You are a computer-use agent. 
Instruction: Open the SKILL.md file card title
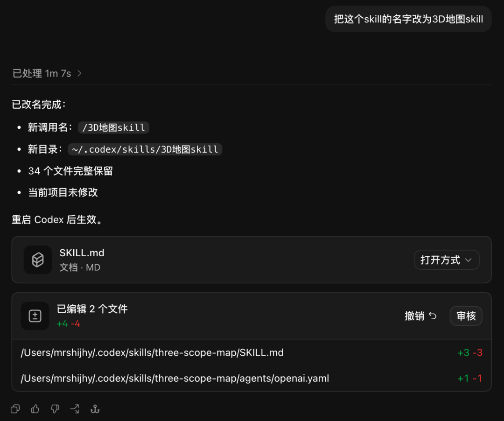tap(82, 253)
